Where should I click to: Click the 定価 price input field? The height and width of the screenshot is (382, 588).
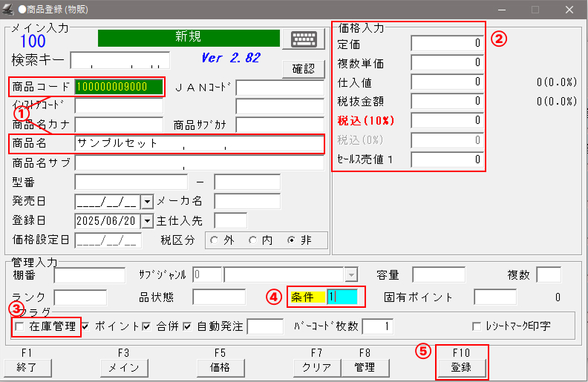click(447, 44)
